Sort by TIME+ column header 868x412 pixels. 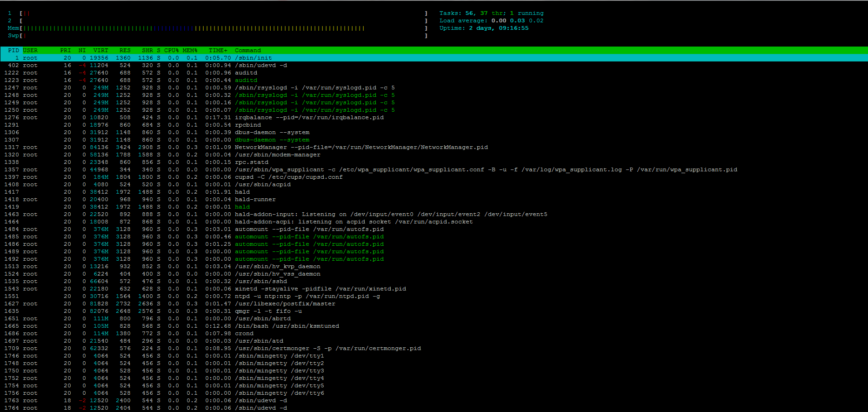tap(218, 50)
